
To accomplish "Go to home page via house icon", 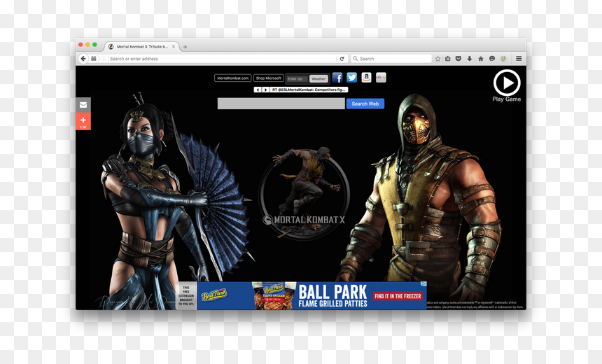I will (481, 59).
